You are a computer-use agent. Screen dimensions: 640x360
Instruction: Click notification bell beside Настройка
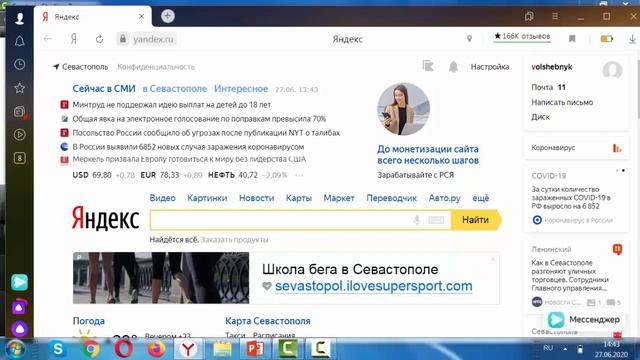click(453, 67)
